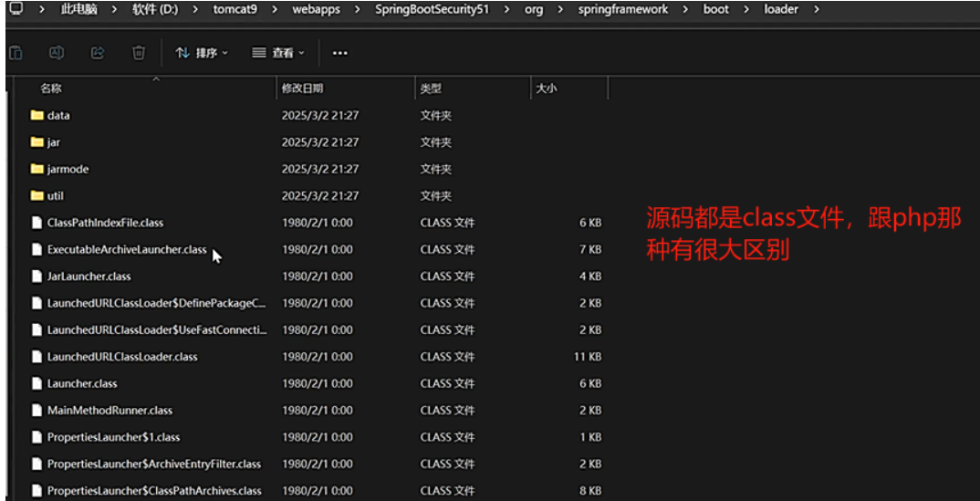
Task: Open the 排序 sort dropdown
Action: tap(202, 53)
